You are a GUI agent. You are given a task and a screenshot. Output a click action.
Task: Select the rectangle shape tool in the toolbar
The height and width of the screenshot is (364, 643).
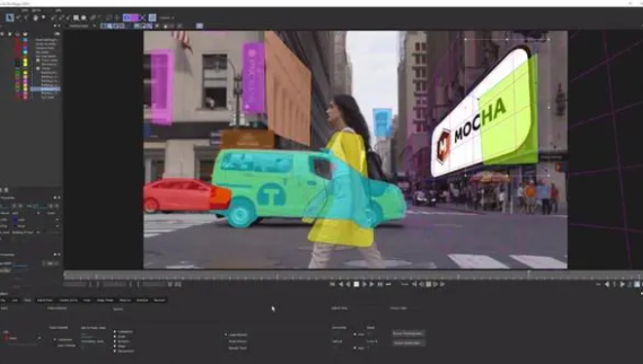(76, 18)
